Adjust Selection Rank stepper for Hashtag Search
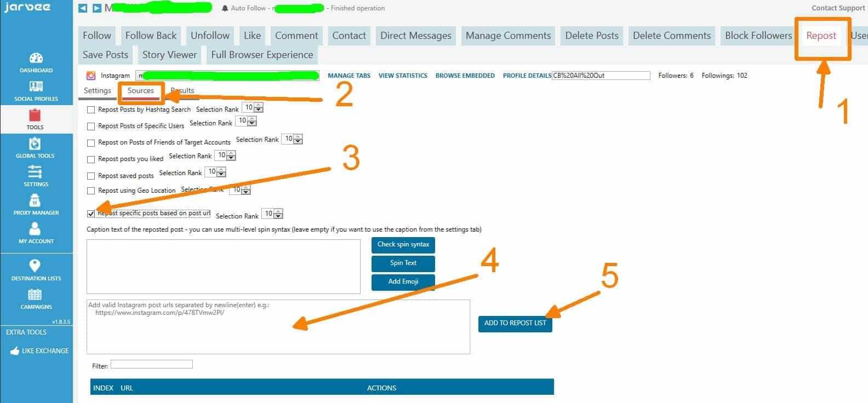The width and height of the screenshot is (868, 403). coord(253,107)
